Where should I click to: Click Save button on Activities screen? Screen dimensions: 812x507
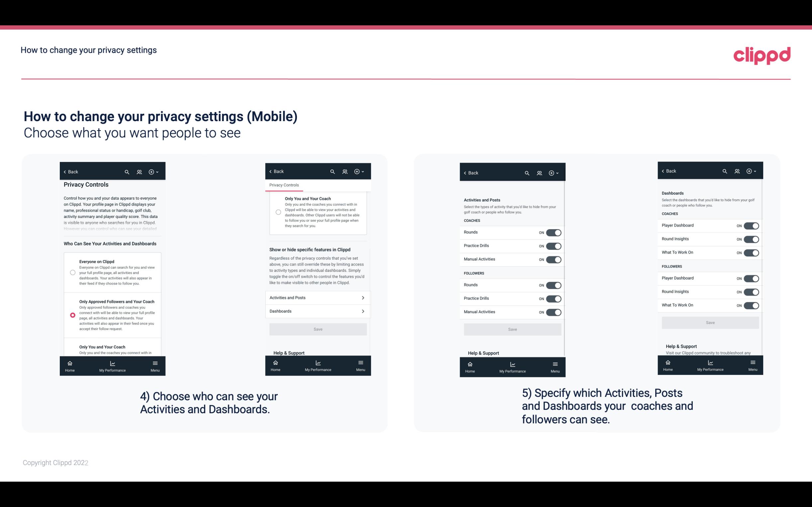[x=511, y=329]
